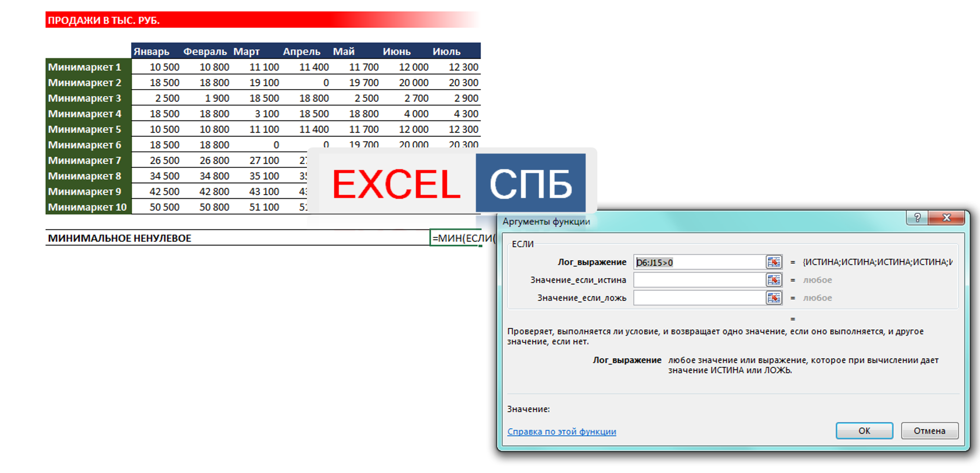This screenshot has height=473, width=980.
Task: Click the Значение_если_истина input field
Action: 699,280
